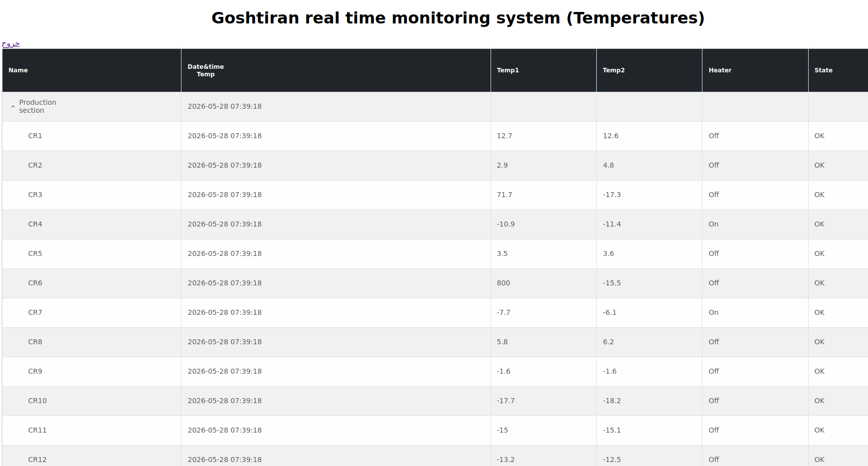868x466 pixels.
Task: Click CR3 Temp1 value 71.7
Action: (504, 195)
